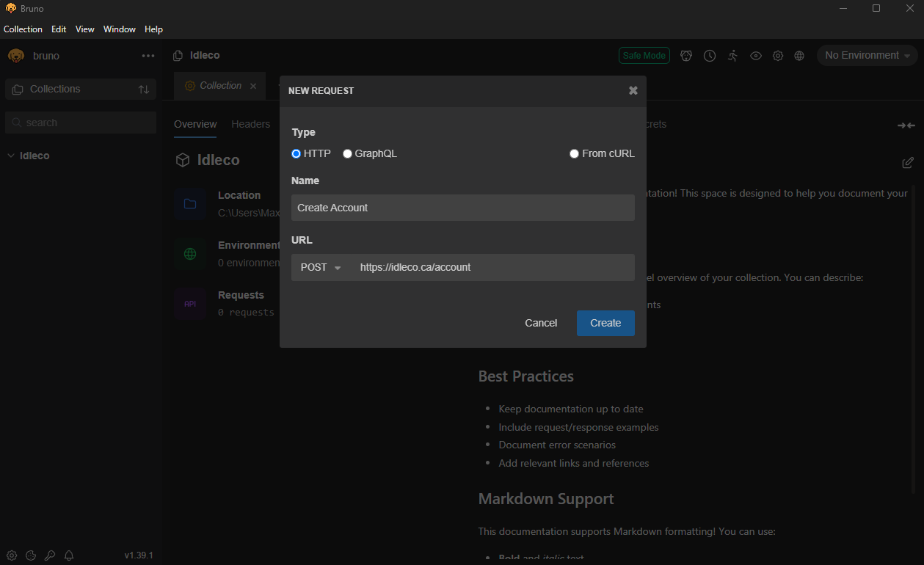924x565 pixels.
Task: Collapse the Idleco collection tree
Action: click(x=11, y=156)
